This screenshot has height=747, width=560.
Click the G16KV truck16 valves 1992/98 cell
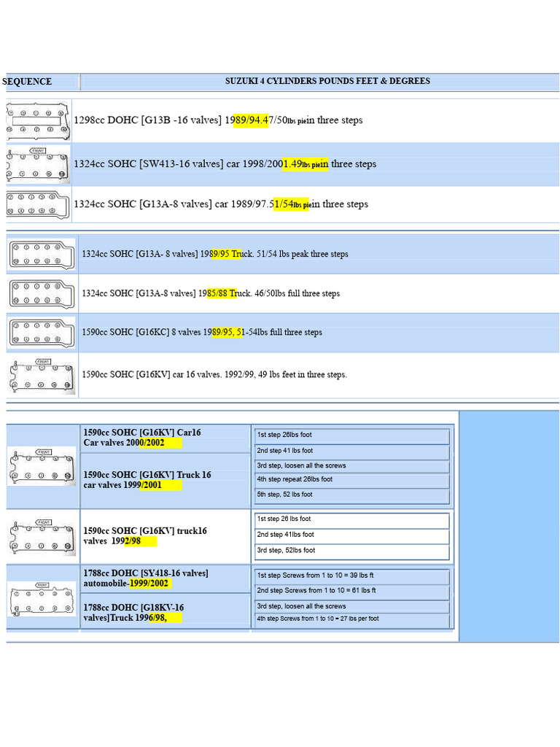[x=166, y=536]
